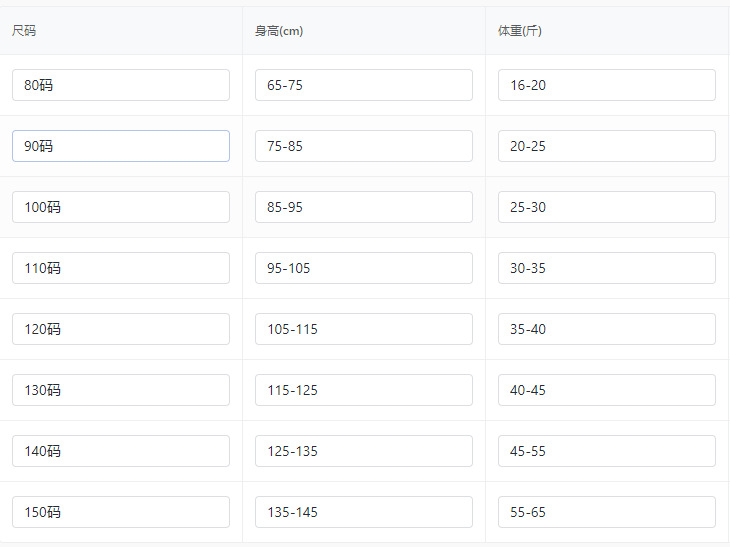
Task: Click the 150码 size input box
Action: (x=121, y=512)
